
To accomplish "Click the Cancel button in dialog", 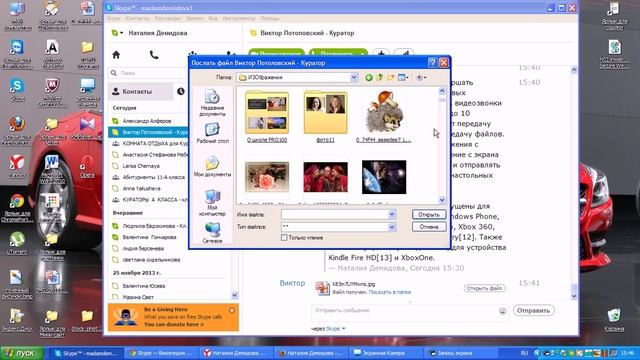I will (x=429, y=227).
